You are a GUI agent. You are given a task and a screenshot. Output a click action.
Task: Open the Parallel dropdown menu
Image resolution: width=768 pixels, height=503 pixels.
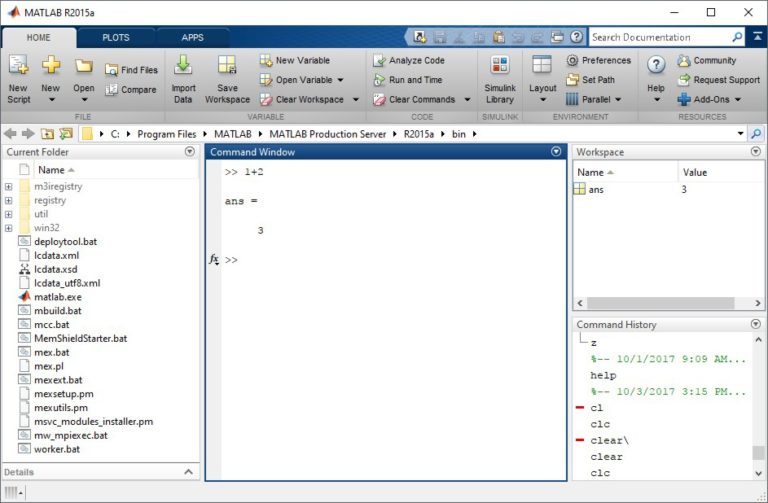point(618,100)
